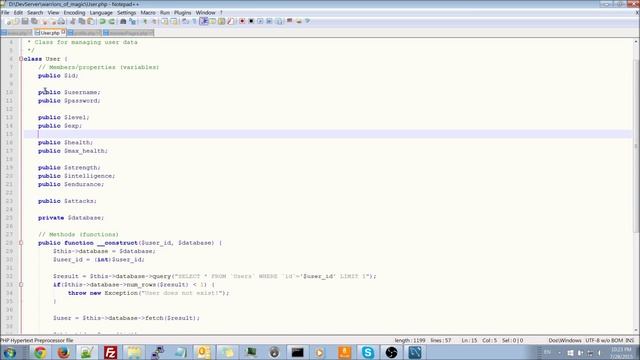
Task: Open the Windows Start button
Action: click(10, 353)
